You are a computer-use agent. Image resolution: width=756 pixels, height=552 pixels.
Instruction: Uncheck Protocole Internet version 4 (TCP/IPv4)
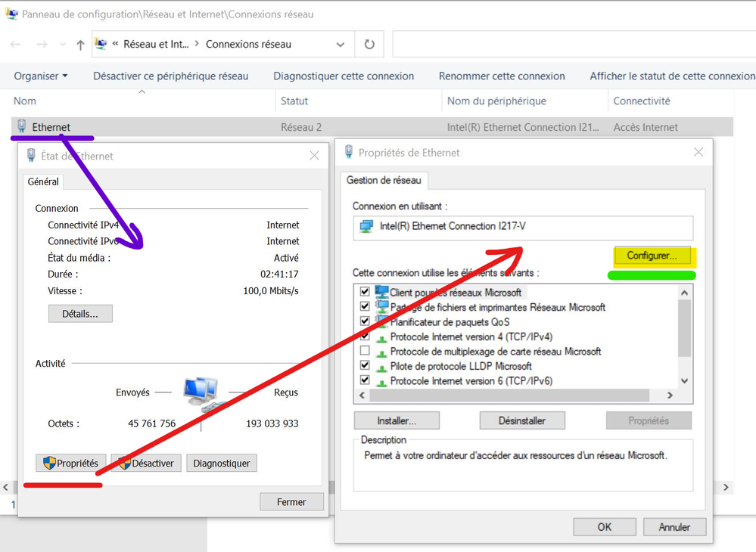[x=366, y=336]
